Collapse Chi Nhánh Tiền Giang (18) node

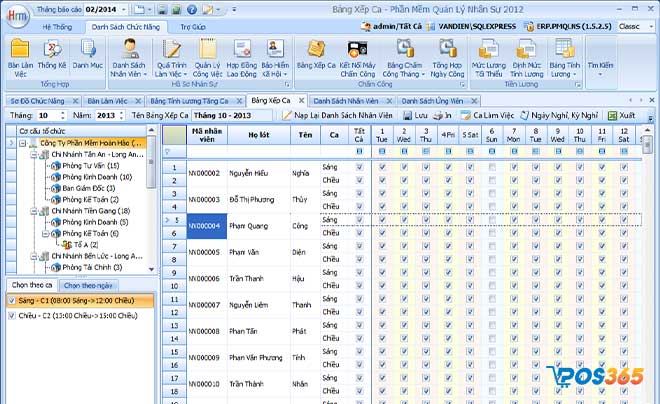coord(34,211)
